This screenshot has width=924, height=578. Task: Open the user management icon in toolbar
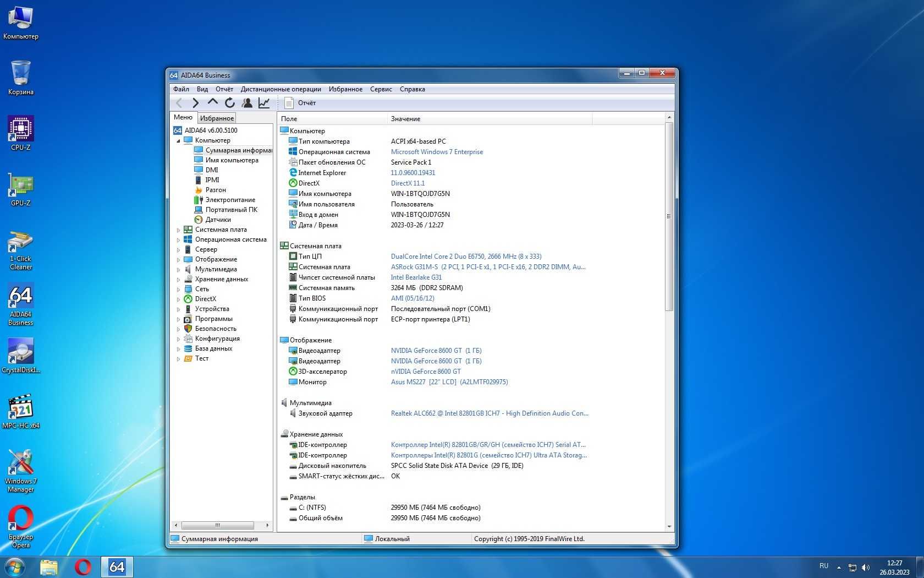(x=247, y=103)
